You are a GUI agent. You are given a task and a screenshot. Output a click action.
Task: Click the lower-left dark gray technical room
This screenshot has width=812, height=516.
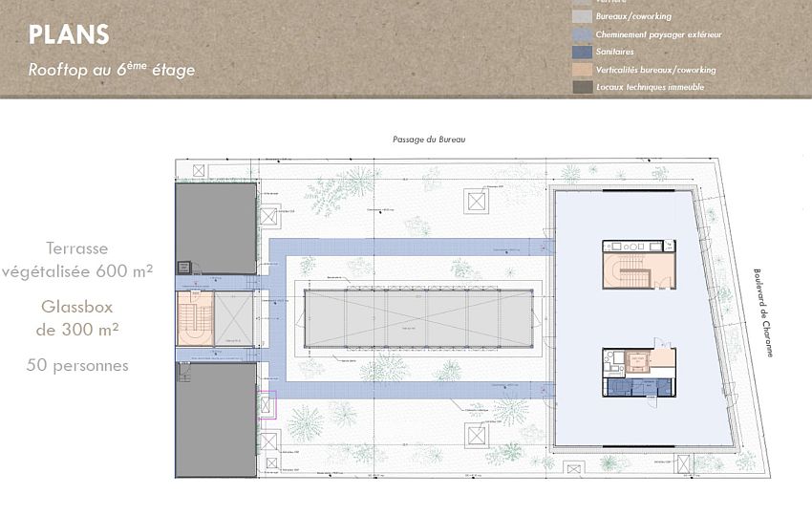[x=215, y=419]
